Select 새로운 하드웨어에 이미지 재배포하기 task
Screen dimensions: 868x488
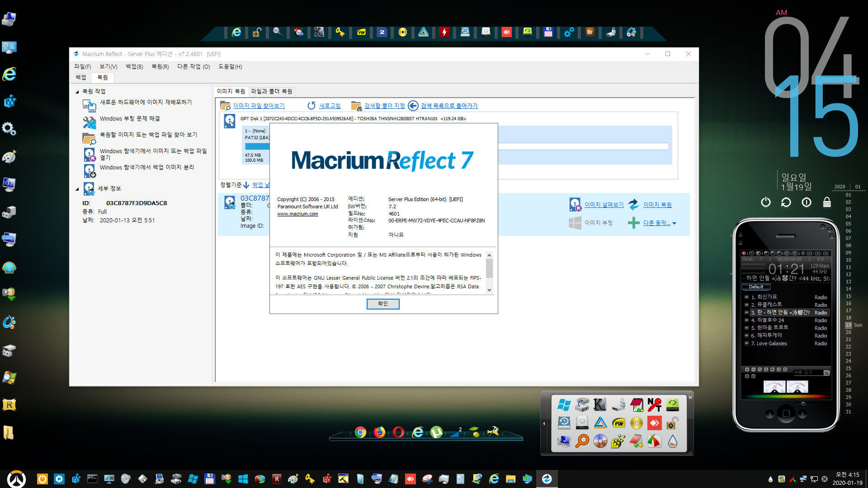coord(146,102)
